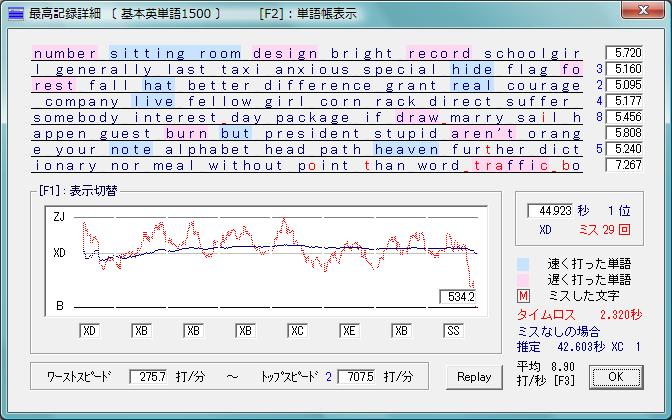Click the pink word "draw"

(417, 117)
